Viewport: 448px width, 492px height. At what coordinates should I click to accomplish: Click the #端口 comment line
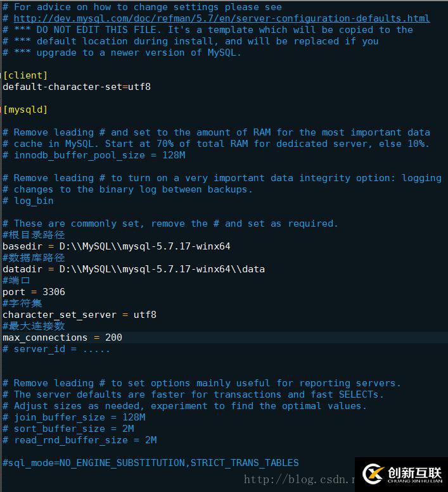coord(16,281)
